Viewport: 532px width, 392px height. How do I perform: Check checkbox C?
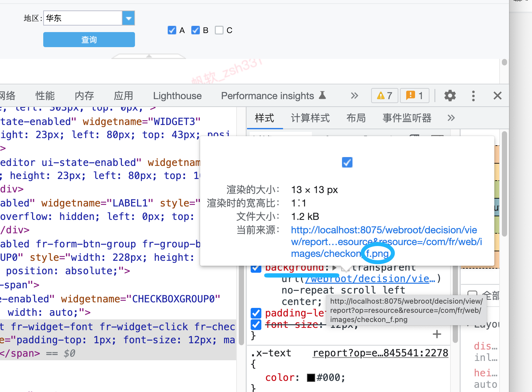tap(219, 30)
